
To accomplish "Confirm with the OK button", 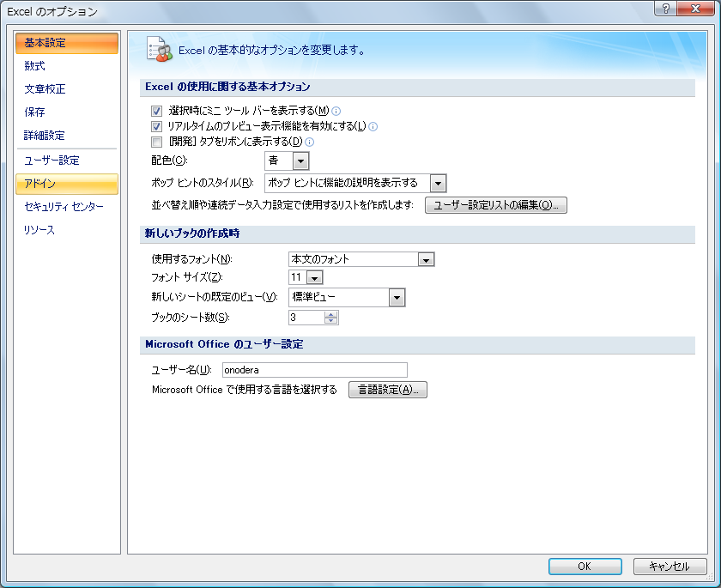I will tap(585, 567).
